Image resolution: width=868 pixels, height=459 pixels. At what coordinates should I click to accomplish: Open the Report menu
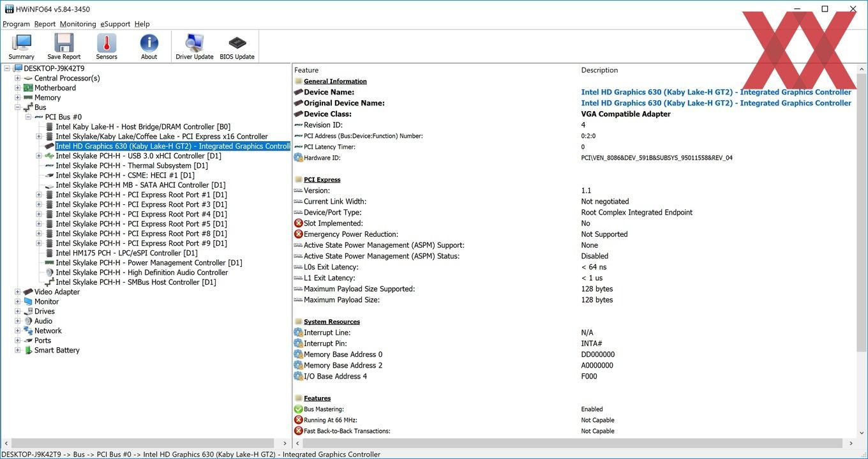pos(45,24)
